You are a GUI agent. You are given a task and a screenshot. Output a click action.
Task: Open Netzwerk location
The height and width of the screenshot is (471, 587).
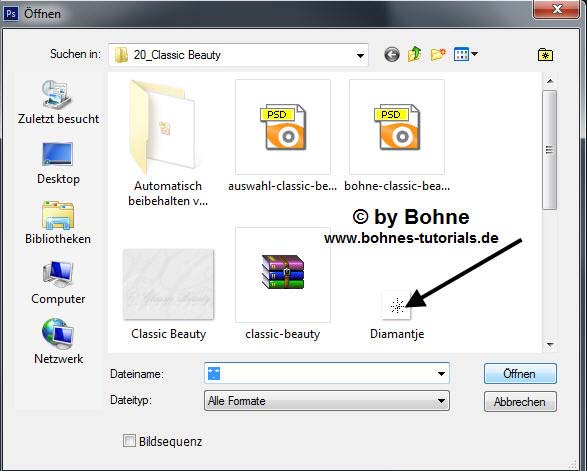coord(58,341)
